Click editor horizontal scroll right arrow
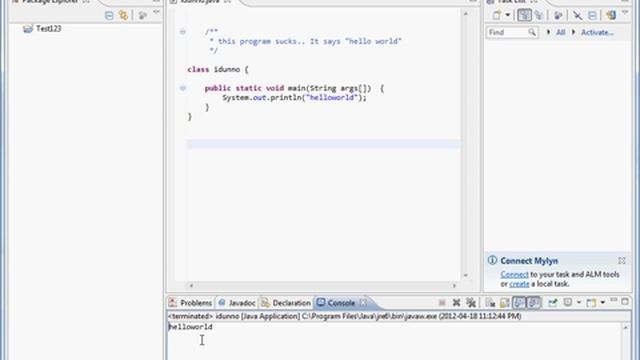 point(454,286)
